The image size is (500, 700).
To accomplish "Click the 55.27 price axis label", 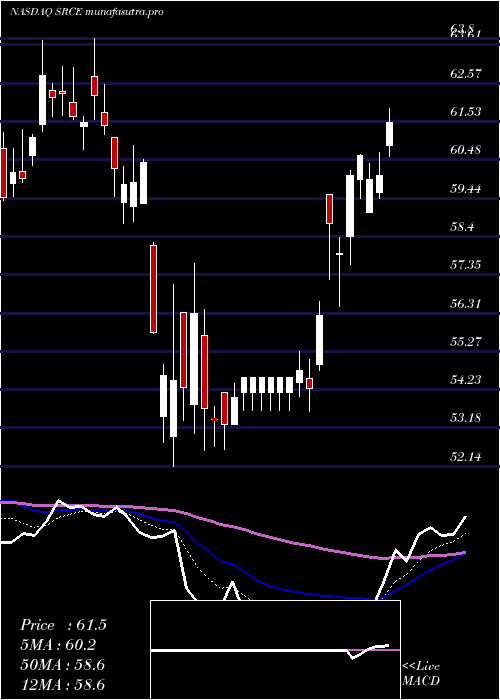I will [x=466, y=342].
